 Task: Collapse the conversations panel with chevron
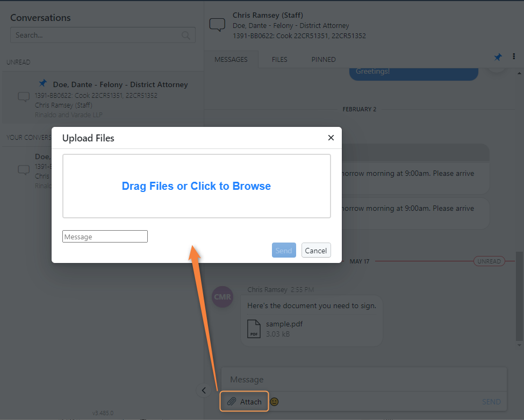point(204,390)
